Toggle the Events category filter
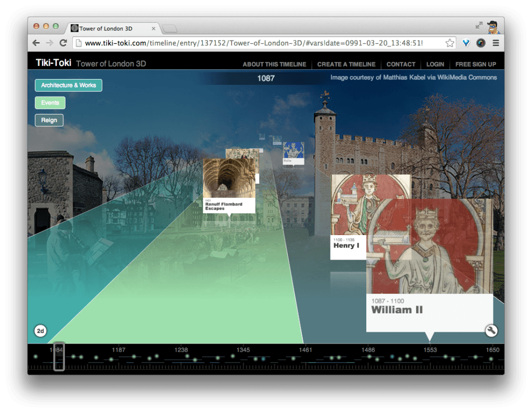532x413 pixels. [x=50, y=103]
